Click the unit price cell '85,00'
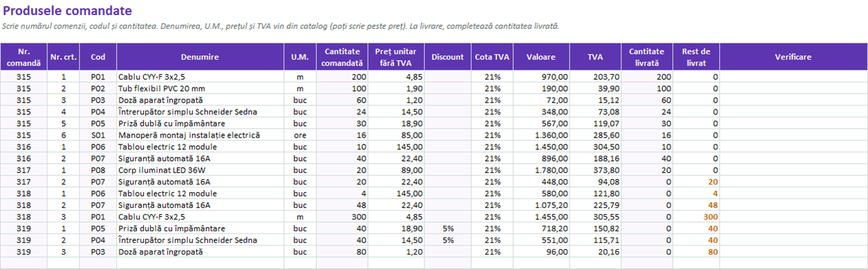 point(397,136)
